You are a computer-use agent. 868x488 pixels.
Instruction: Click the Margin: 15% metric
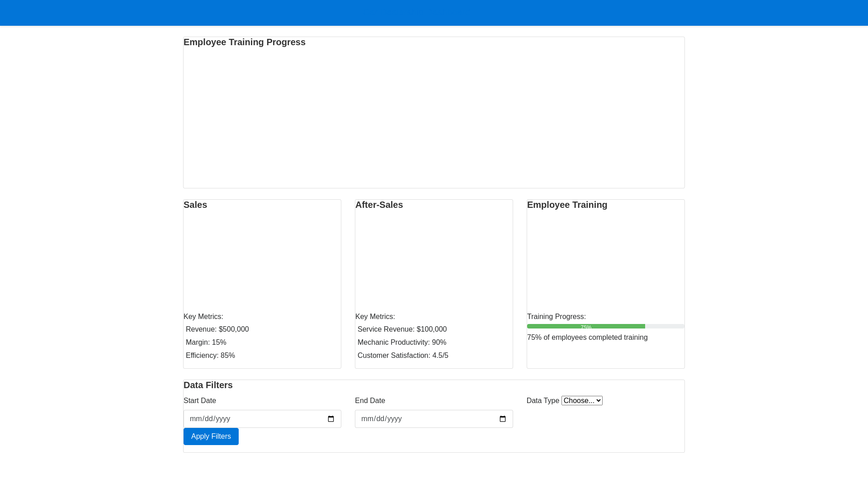coord(206,343)
